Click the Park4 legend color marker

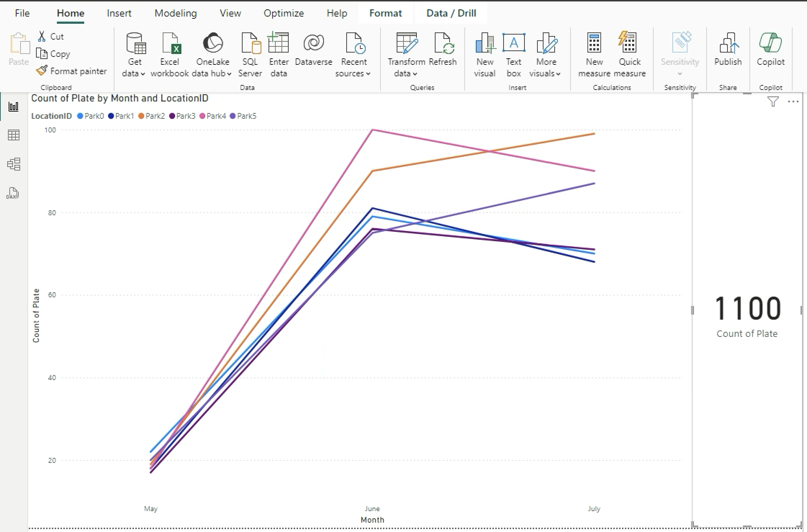click(x=202, y=116)
